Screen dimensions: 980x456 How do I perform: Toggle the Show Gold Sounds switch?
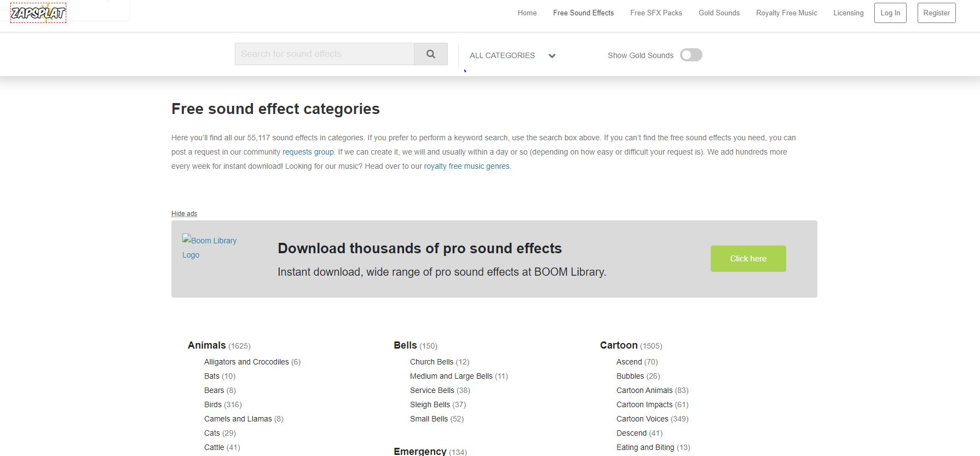pos(691,55)
